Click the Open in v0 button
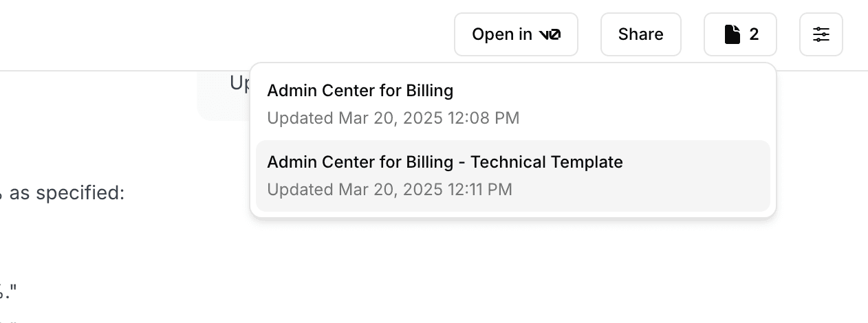 point(516,34)
